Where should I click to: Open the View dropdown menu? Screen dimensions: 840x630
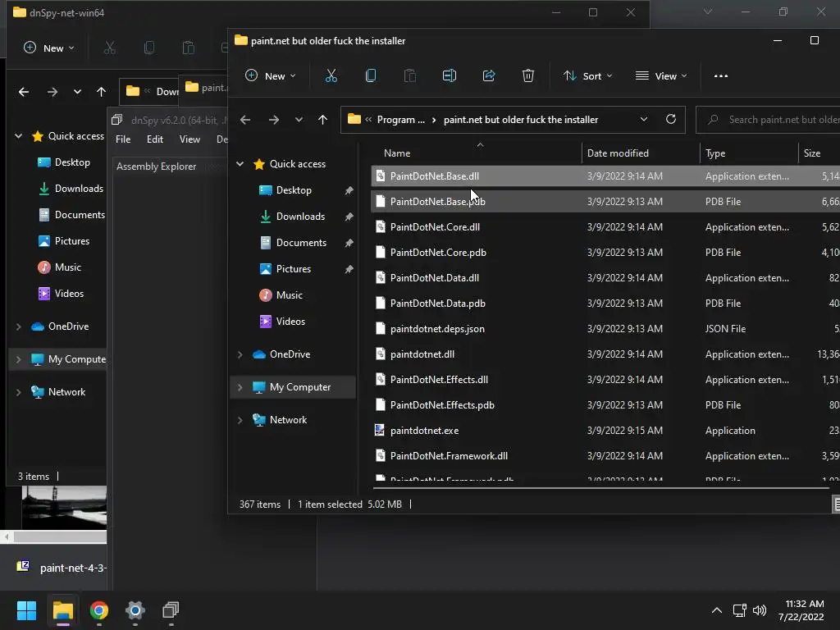click(x=661, y=76)
